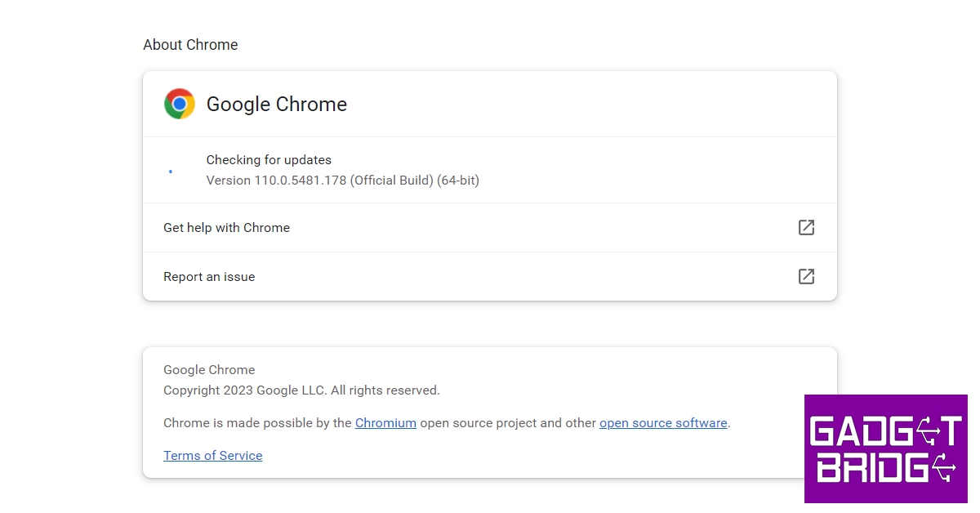Open the Terms of Service link

click(x=212, y=456)
